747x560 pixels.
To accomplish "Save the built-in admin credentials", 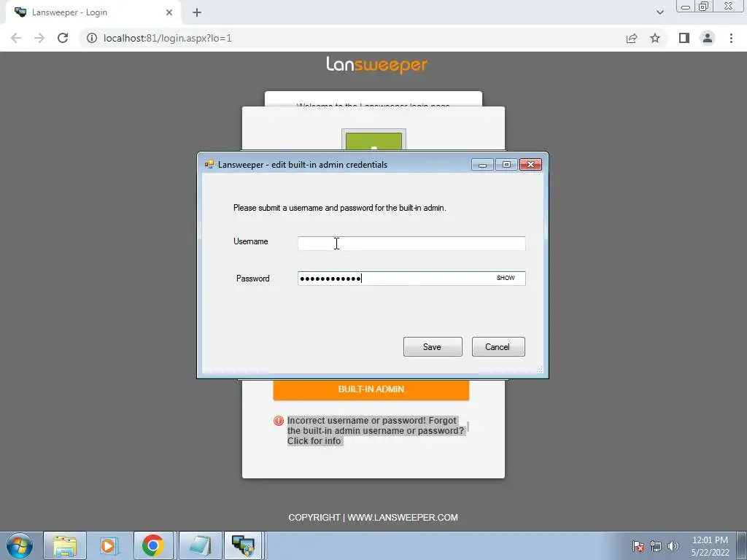I will pyautogui.click(x=433, y=346).
